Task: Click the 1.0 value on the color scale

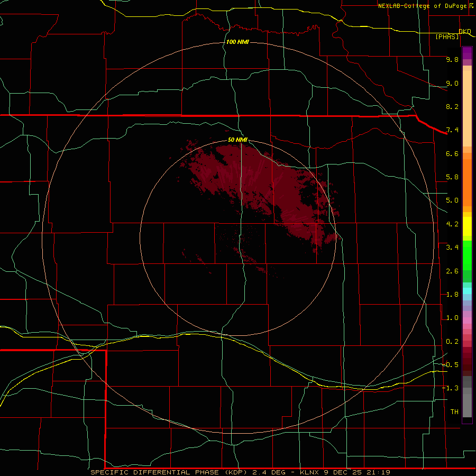Action: point(452,318)
